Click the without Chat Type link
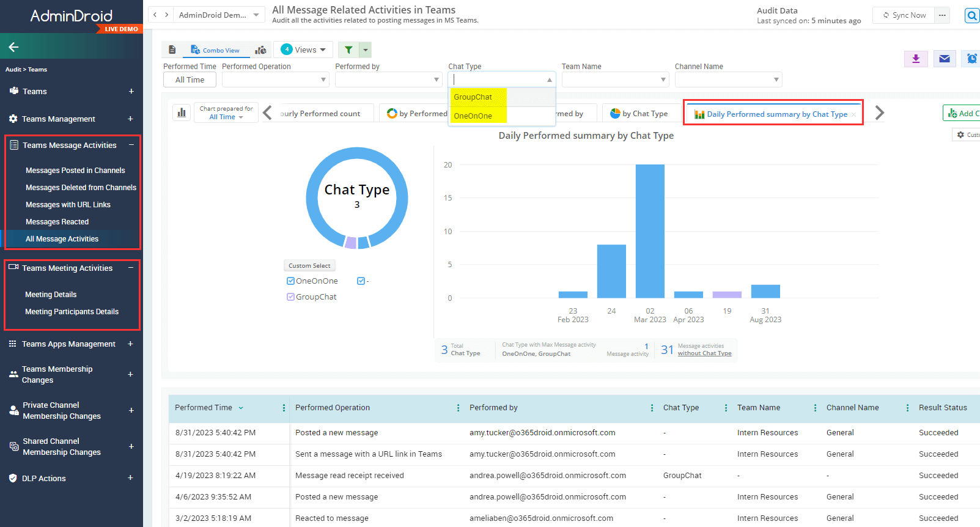This screenshot has height=527, width=980. pos(704,353)
